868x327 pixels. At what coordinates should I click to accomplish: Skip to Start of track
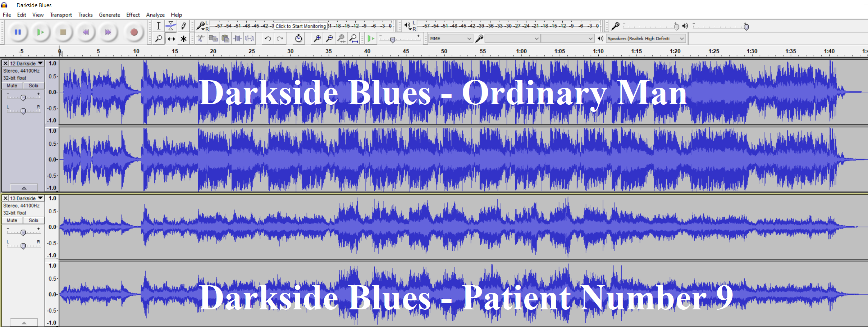[86, 32]
